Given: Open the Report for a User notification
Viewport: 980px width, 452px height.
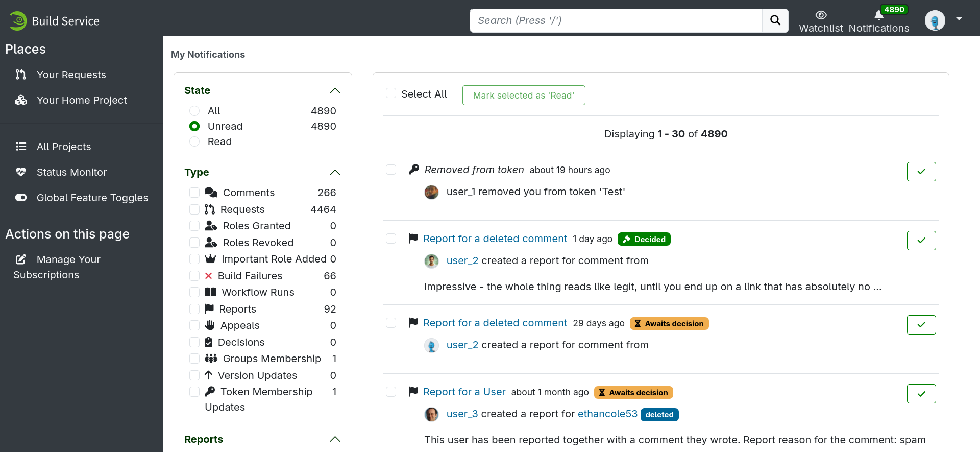Looking at the screenshot, I should [x=464, y=392].
